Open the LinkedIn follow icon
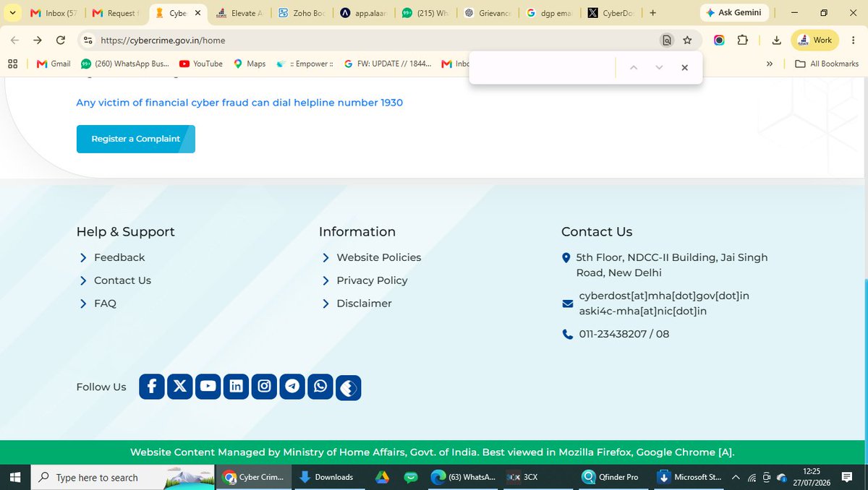868x490 pixels. 236,387
